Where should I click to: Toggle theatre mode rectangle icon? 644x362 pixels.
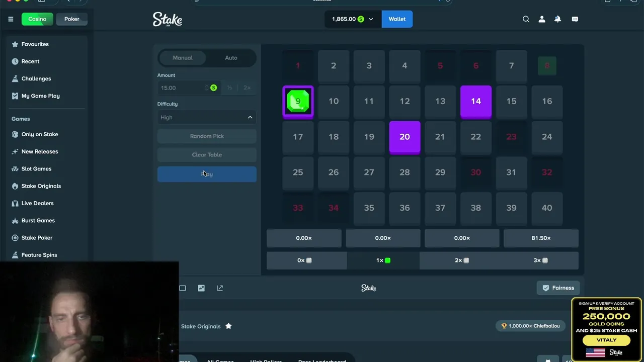point(183,288)
